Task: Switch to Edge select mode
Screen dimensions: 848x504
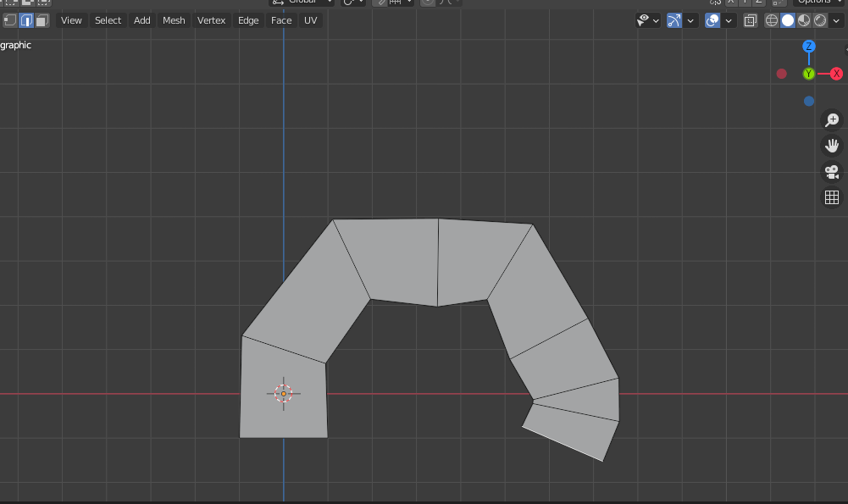Action: tap(26, 20)
